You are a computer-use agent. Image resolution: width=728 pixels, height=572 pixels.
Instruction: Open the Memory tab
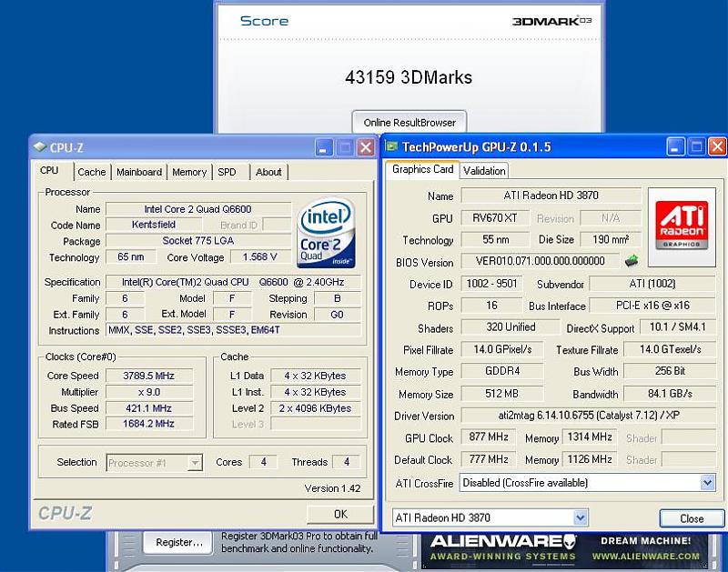[x=189, y=172]
